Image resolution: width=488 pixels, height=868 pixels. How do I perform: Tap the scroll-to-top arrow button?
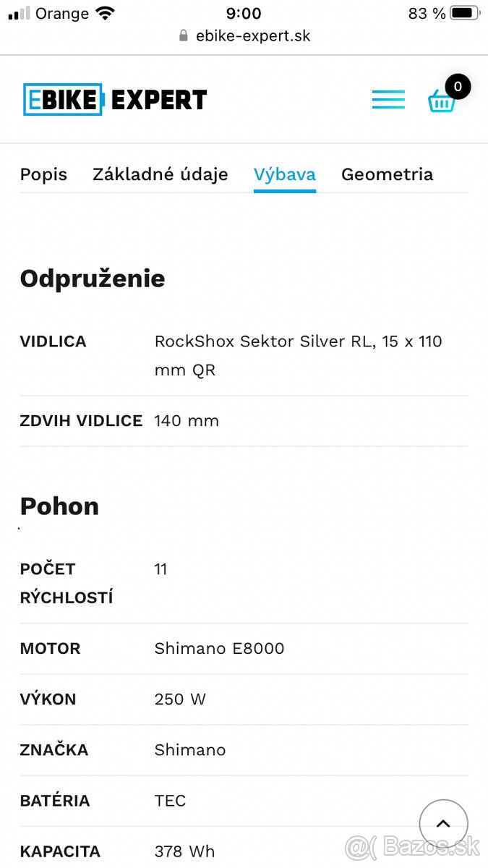443,824
